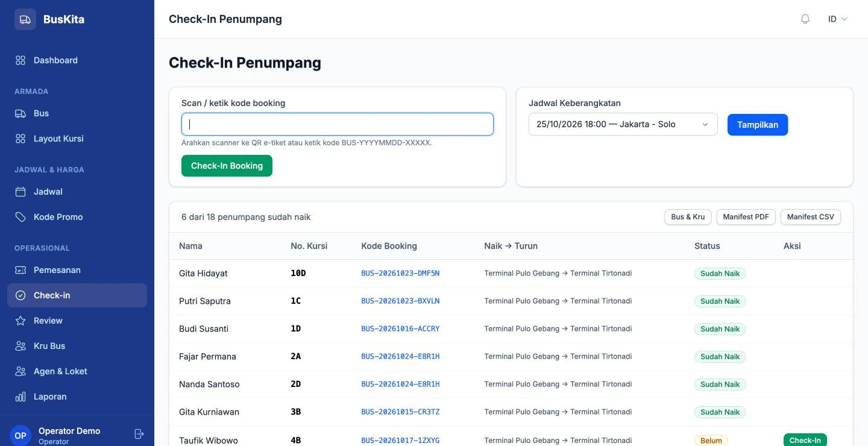Click the Laporan bar chart icon

[20, 397]
